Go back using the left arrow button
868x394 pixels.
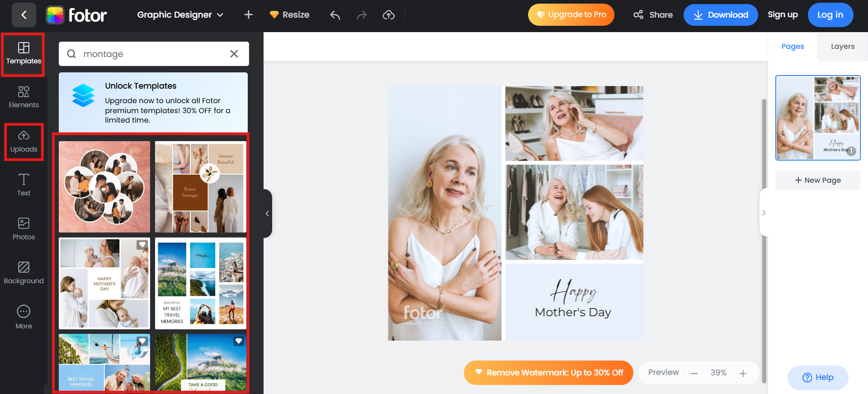[x=24, y=15]
